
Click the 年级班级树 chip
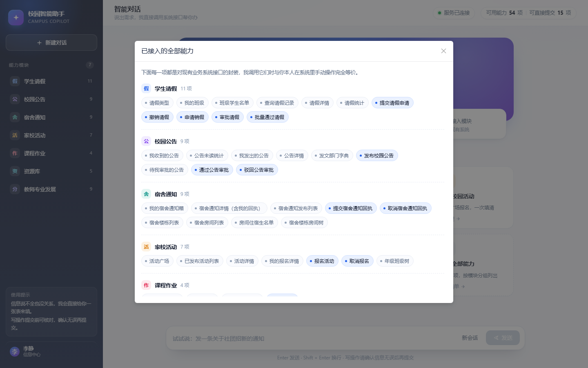(395, 261)
